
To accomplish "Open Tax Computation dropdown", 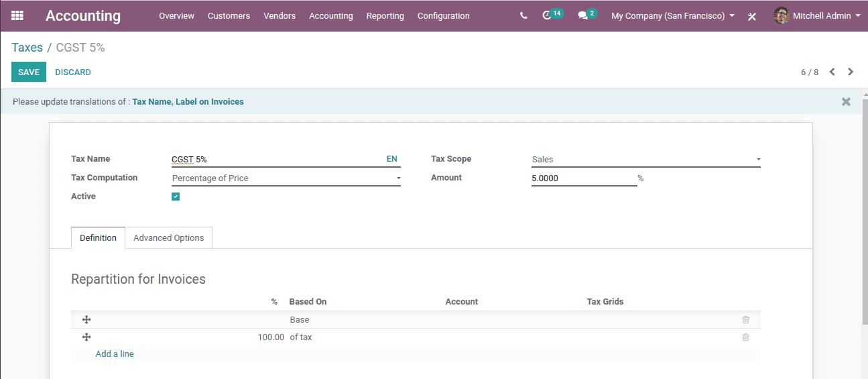I will tap(286, 178).
